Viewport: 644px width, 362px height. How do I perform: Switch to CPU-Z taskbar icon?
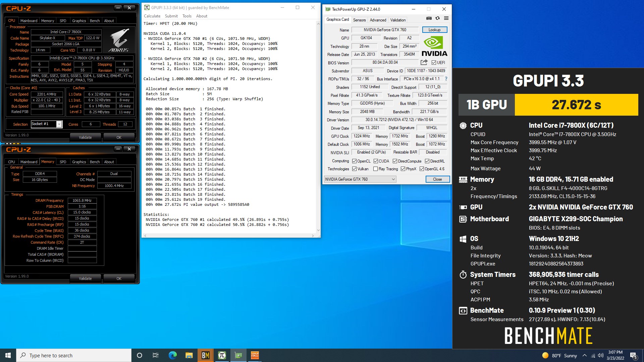point(255,355)
